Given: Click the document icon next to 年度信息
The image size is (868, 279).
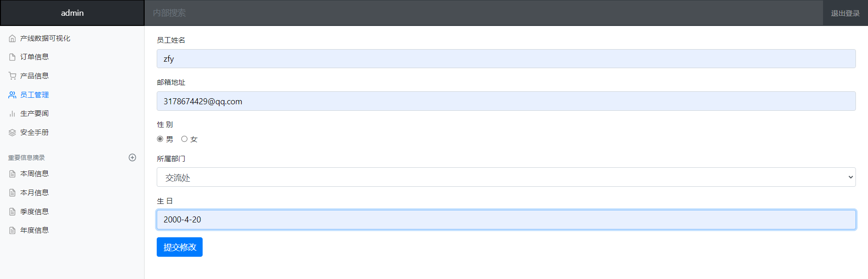Looking at the screenshot, I should coord(13,230).
